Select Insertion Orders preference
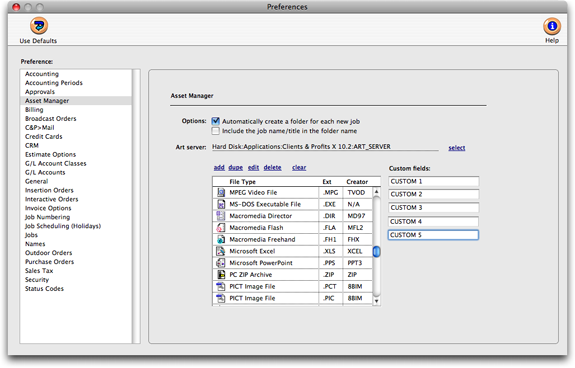575x368 pixels. coord(76,190)
